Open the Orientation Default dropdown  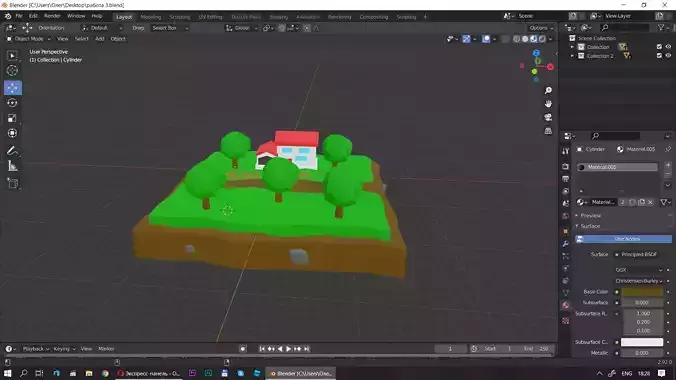[x=102, y=28]
